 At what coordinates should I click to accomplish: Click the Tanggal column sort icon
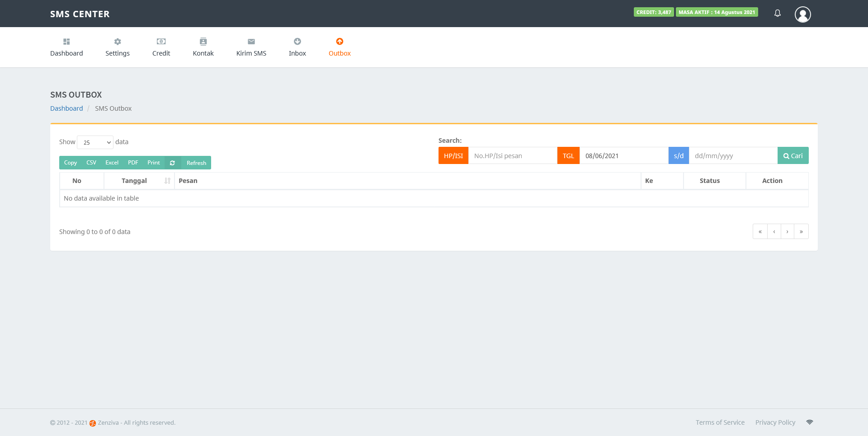(168, 181)
